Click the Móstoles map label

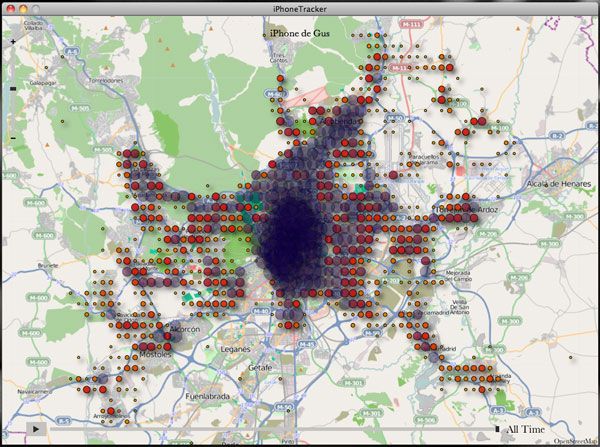coord(155,354)
